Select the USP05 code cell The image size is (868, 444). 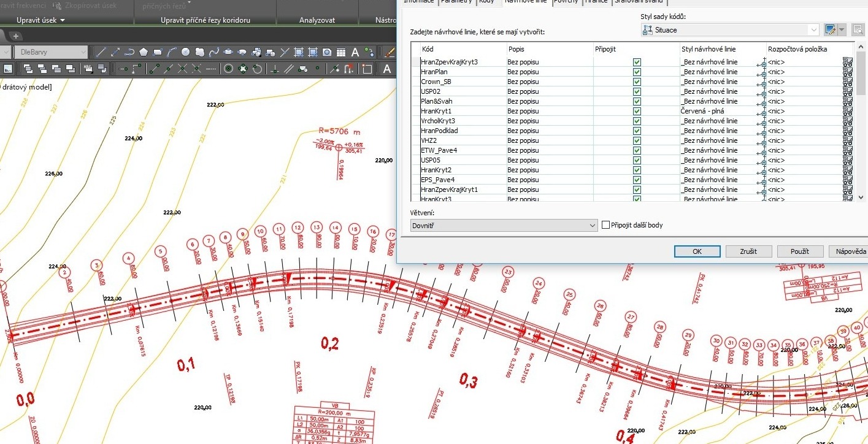click(463, 160)
